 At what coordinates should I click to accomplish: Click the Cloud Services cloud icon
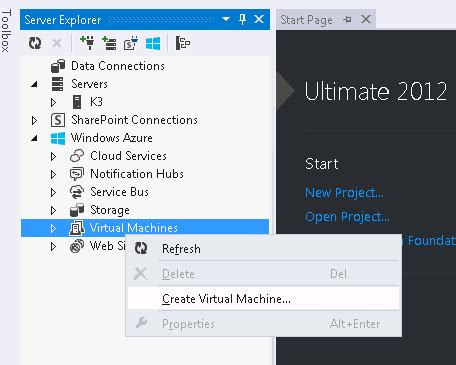77,156
